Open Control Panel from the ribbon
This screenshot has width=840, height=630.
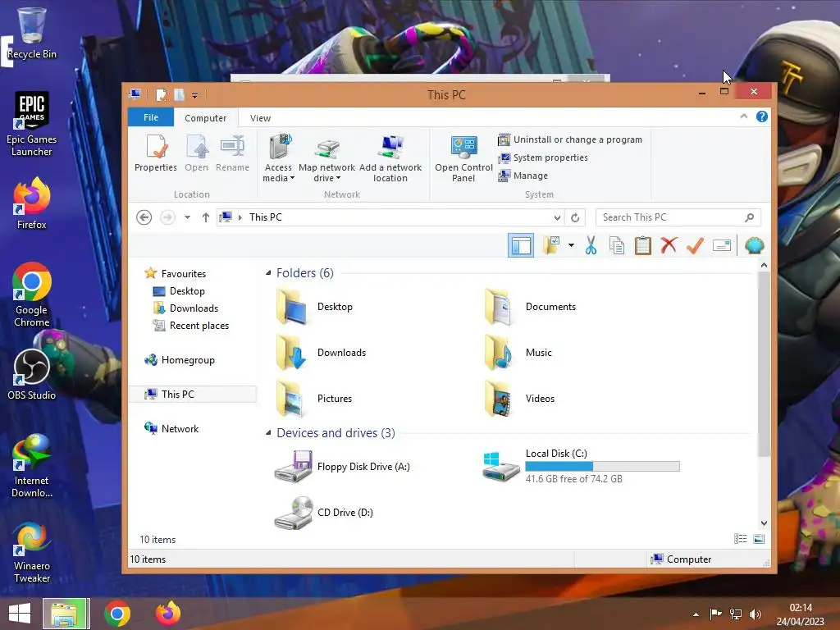click(x=463, y=158)
